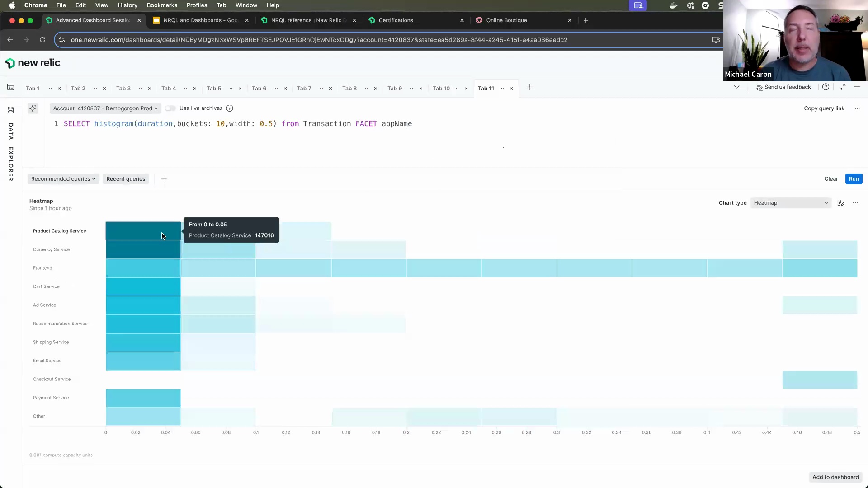The image size is (868, 488).
Task: Open the data explorer database icon
Action: pos(11,110)
